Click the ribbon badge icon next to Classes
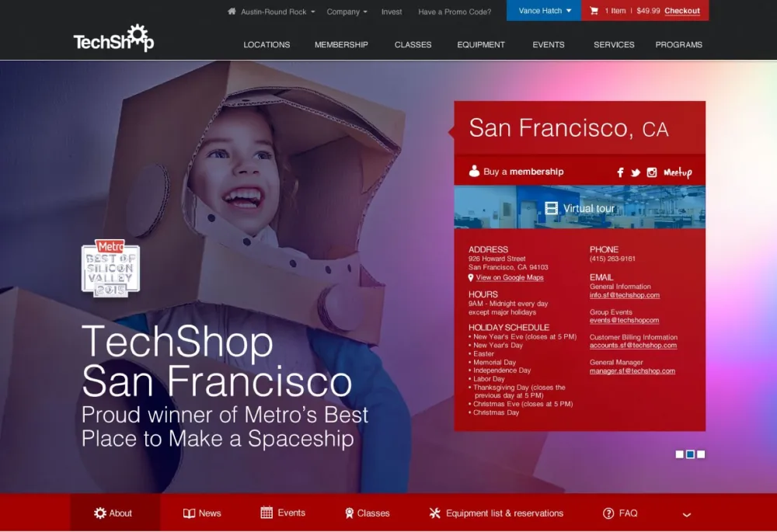This screenshot has width=777, height=532. point(350,513)
